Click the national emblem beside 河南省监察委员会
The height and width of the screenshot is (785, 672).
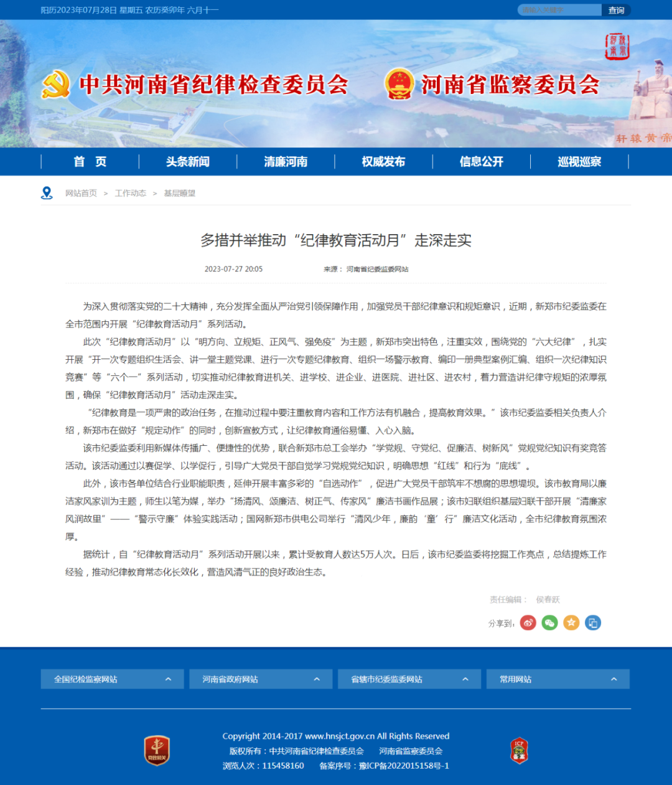(x=399, y=84)
